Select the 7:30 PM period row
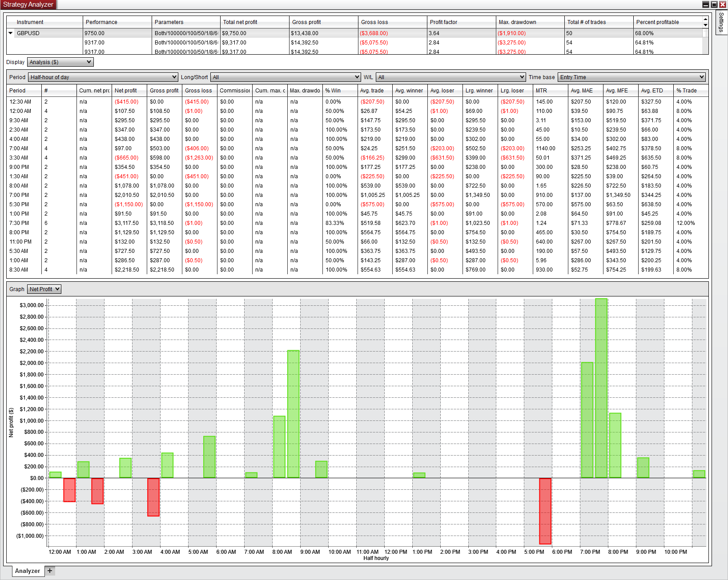The image size is (728, 580). pos(356,223)
